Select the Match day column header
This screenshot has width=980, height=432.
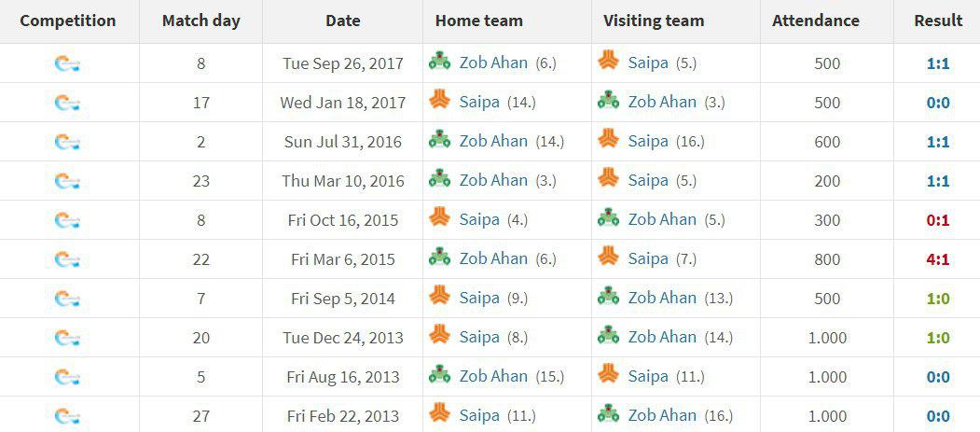[200, 21]
